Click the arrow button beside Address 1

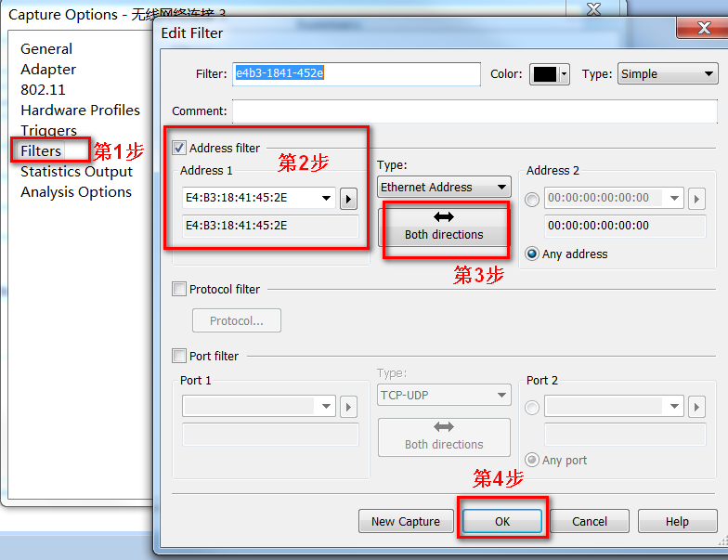click(349, 198)
